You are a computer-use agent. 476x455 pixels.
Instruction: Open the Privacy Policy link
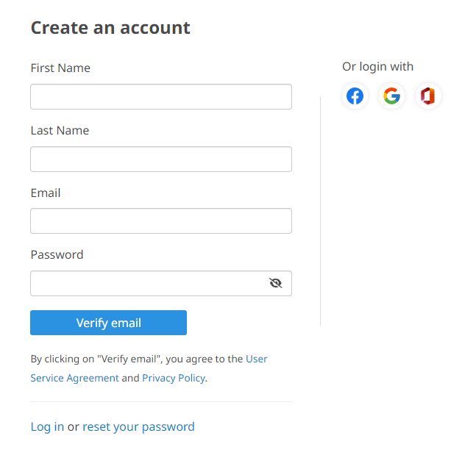[174, 378]
